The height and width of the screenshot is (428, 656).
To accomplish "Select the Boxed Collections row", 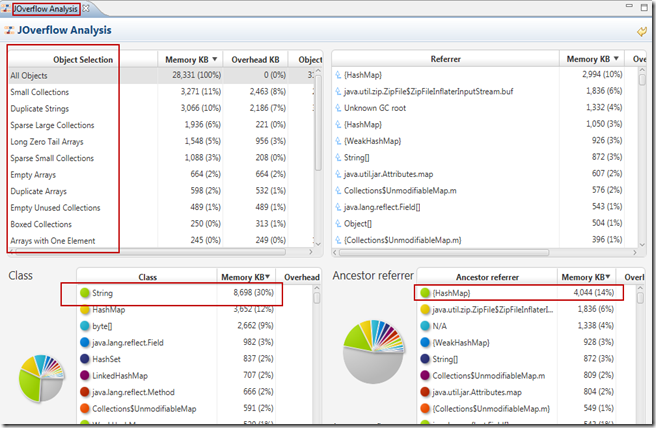I will (x=161, y=224).
